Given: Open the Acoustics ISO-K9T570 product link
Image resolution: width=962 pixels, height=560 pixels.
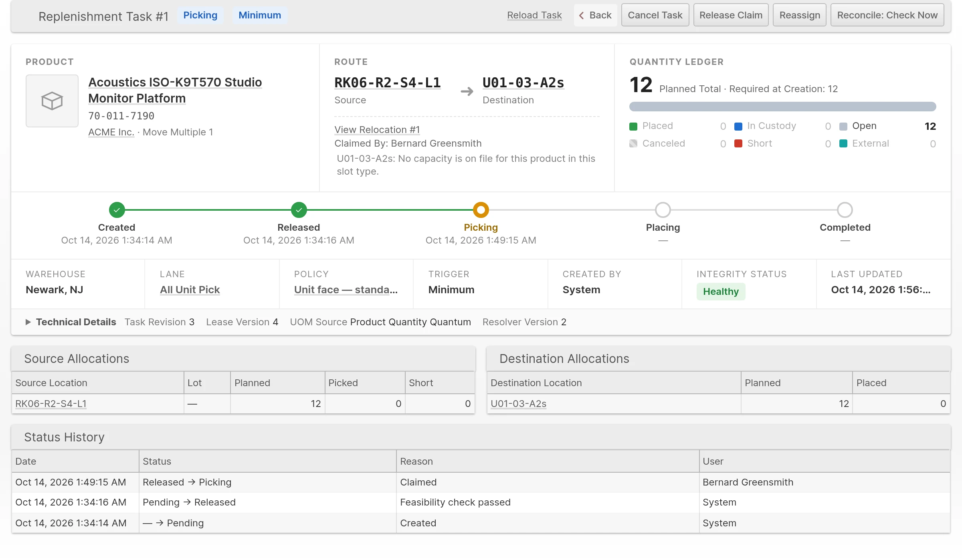Looking at the screenshot, I should [x=175, y=90].
